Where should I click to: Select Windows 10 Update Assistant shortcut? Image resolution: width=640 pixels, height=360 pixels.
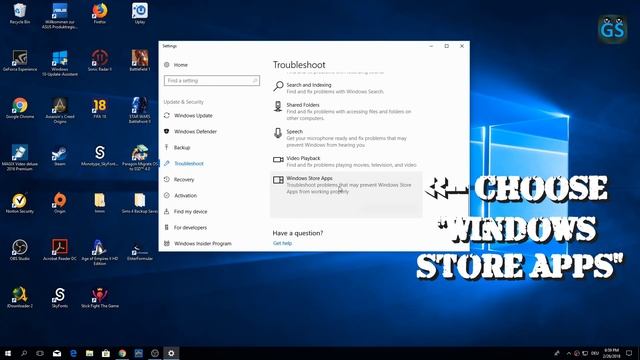tap(60, 62)
